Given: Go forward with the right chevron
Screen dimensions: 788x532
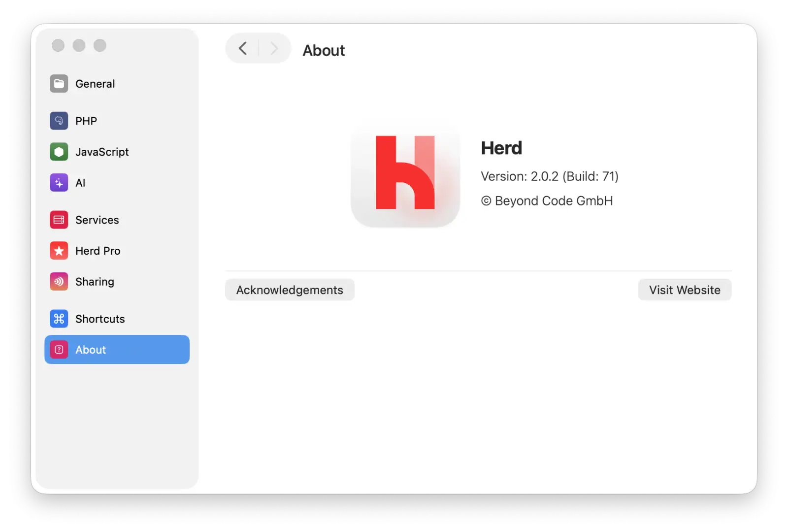Looking at the screenshot, I should click(274, 48).
